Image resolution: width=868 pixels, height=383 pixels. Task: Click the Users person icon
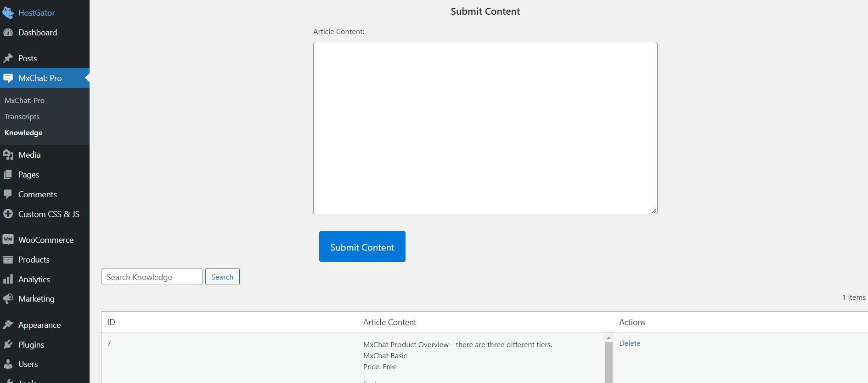8,364
